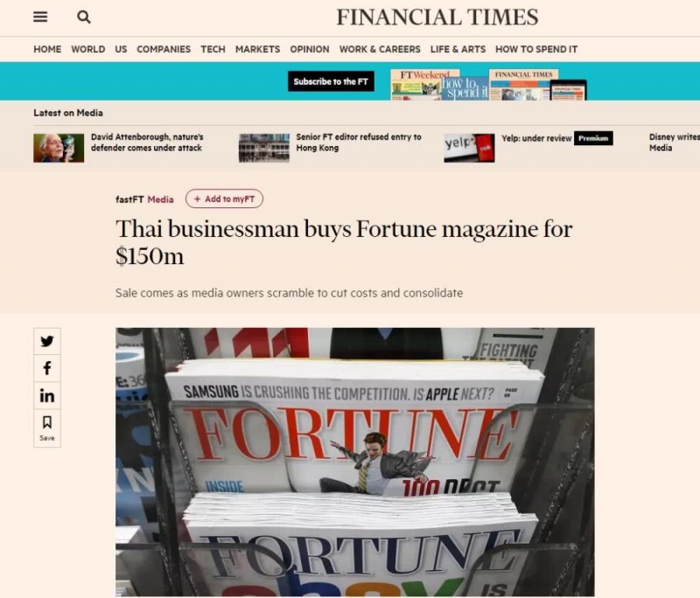700x598 pixels.
Task: Save article with bookmark icon
Action: (x=47, y=427)
